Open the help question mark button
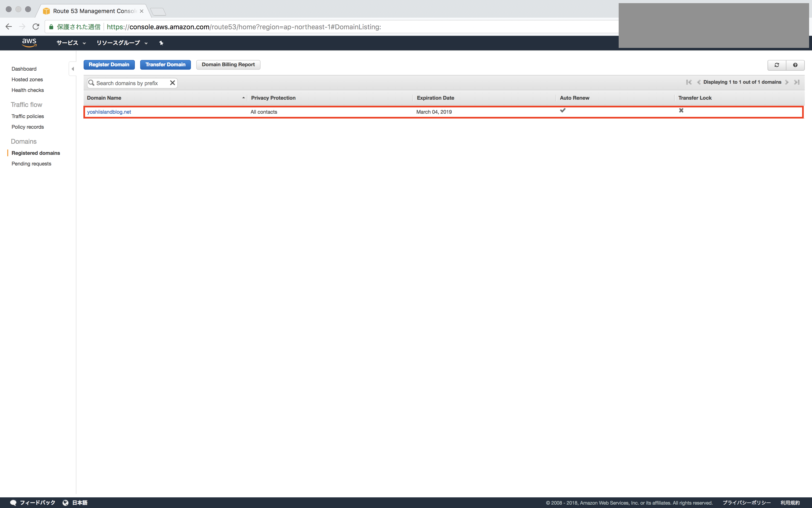The height and width of the screenshot is (508, 812). point(795,65)
